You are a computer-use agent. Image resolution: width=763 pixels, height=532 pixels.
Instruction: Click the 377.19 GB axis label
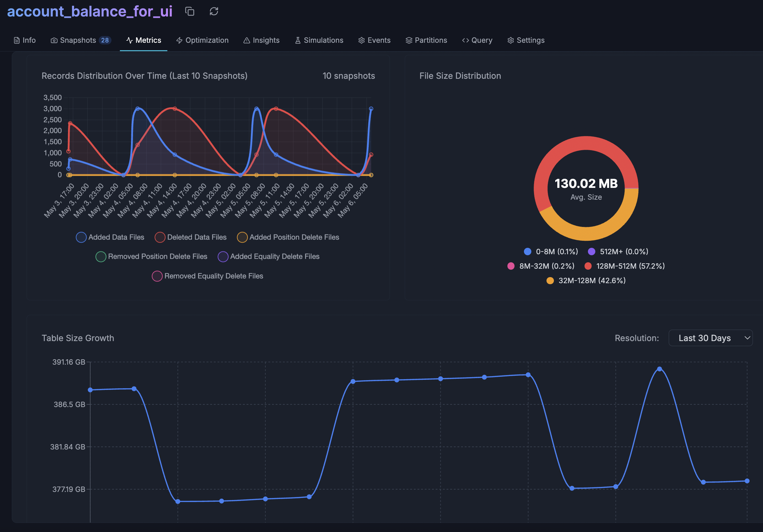click(x=69, y=489)
